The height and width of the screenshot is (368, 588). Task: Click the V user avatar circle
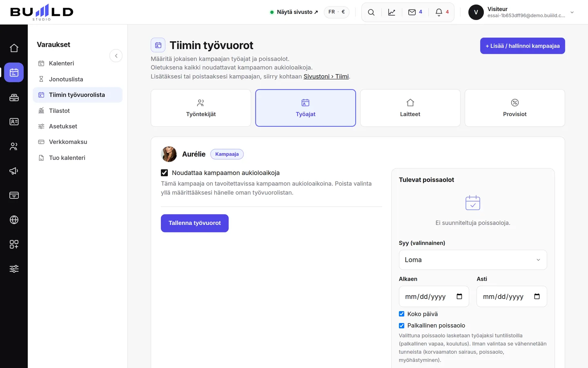pyautogui.click(x=476, y=12)
